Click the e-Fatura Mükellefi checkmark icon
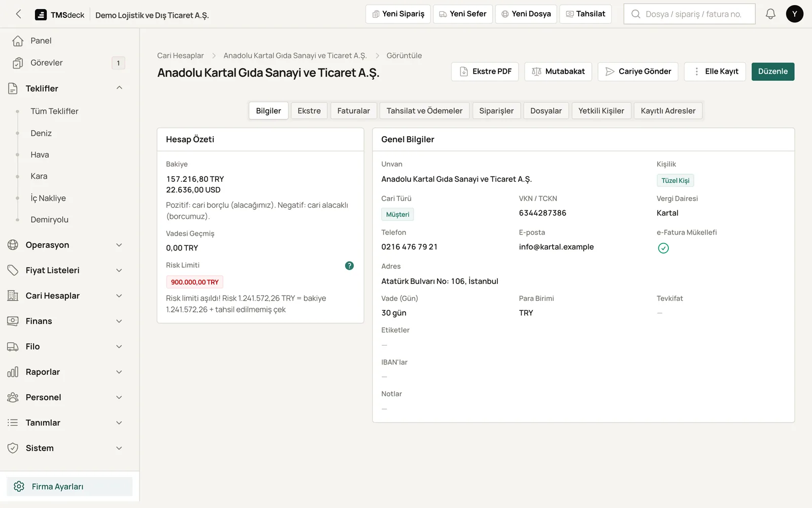The width and height of the screenshot is (812, 508). pos(663,248)
